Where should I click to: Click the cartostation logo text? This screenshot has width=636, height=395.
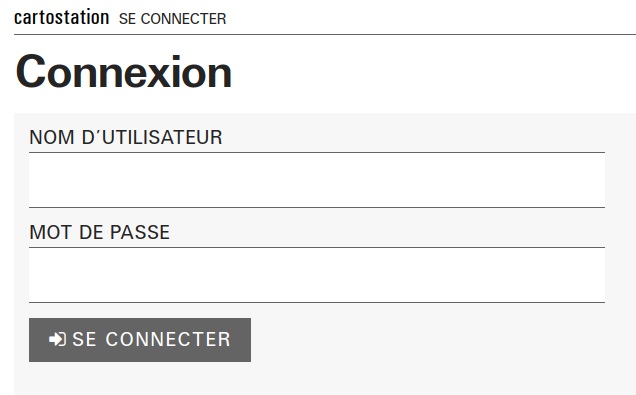click(62, 18)
